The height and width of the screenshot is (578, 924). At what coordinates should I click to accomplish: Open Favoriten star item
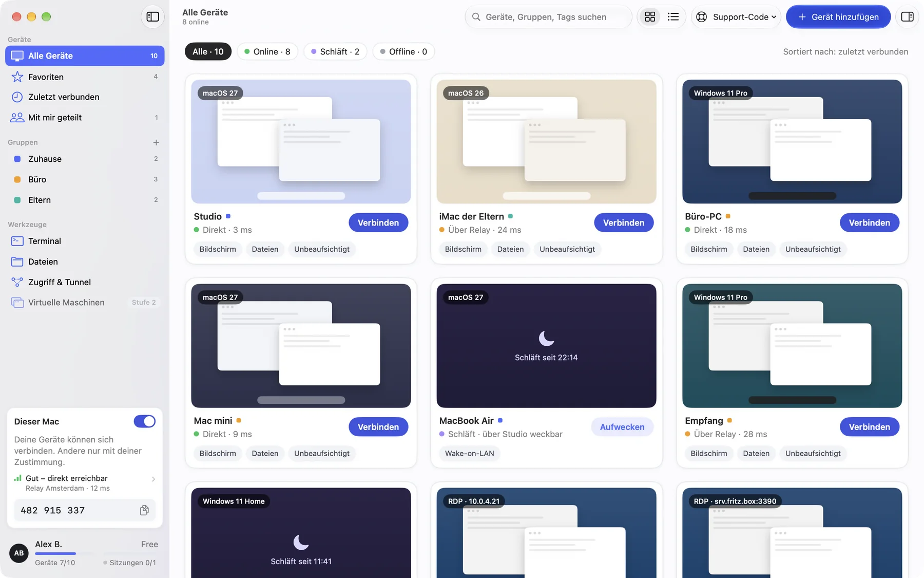click(x=85, y=77)
